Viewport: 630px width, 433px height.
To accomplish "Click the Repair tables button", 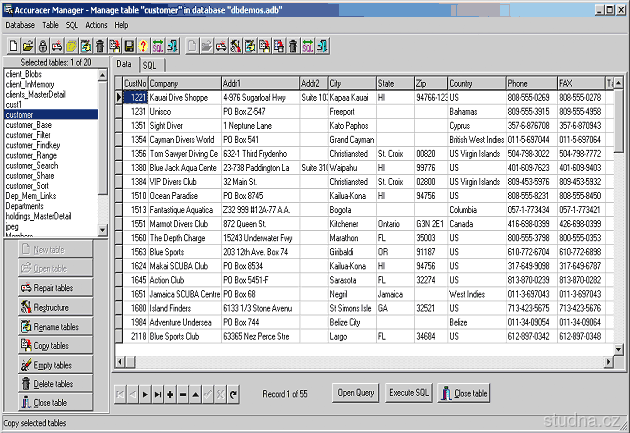I will point(56,288).
